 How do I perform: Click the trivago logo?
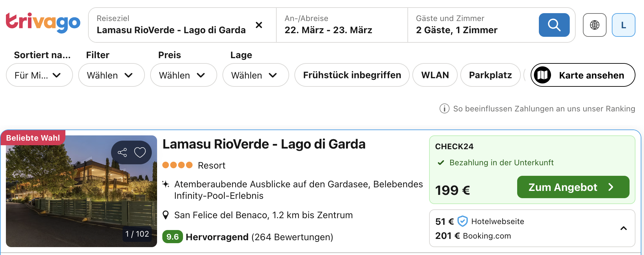click(x=43, y=23)
